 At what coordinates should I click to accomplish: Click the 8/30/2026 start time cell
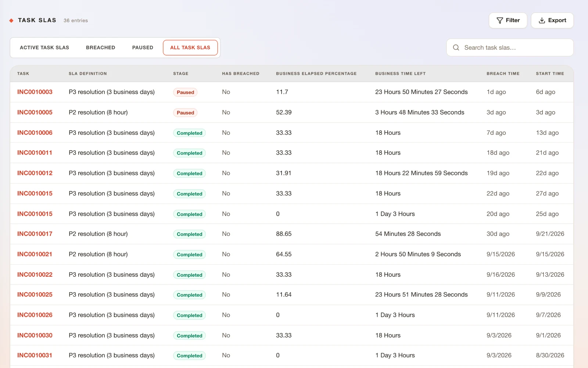pyautogui.click(x=550, y=355)
